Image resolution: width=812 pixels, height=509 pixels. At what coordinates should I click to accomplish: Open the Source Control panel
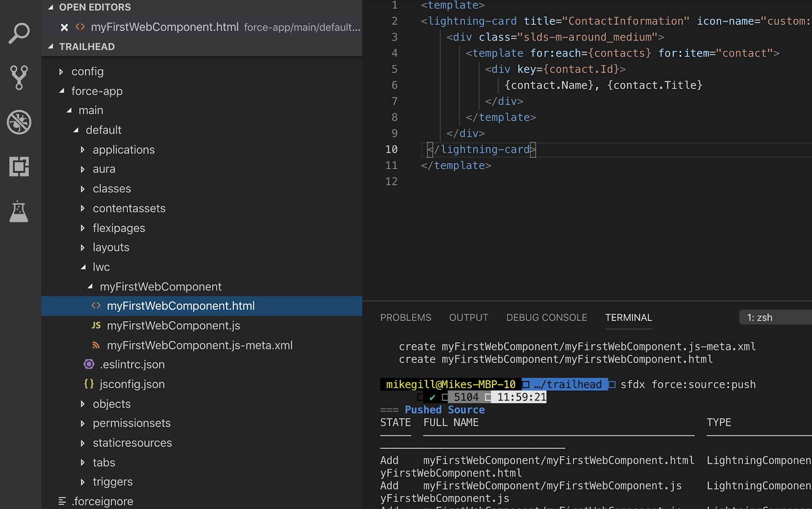[x=19, y=78]
